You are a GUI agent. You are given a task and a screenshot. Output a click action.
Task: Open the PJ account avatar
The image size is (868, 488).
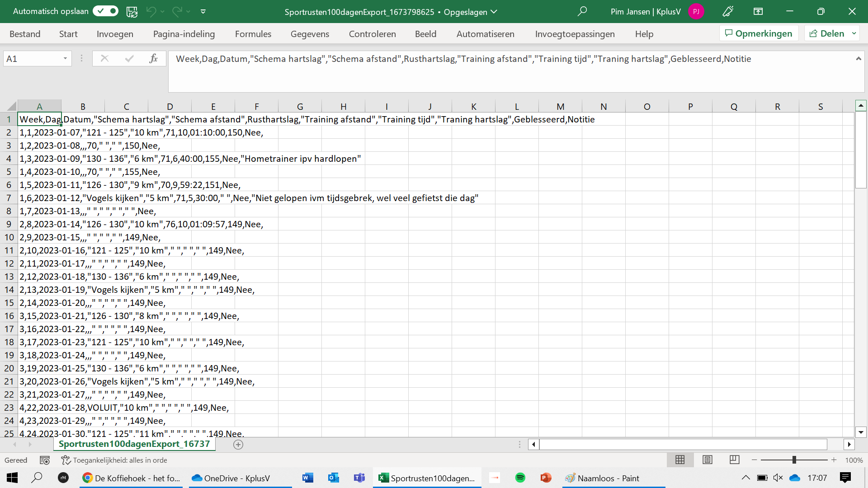(696, 12)
